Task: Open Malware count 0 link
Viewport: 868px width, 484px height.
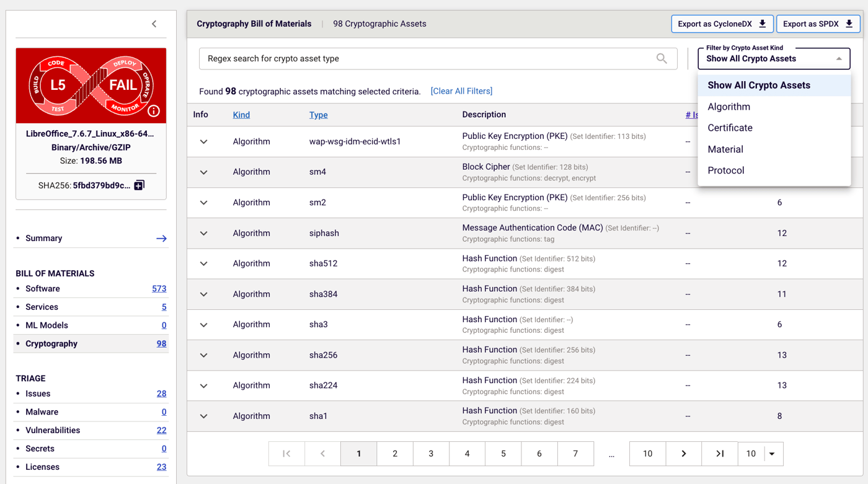Action: 164,412
